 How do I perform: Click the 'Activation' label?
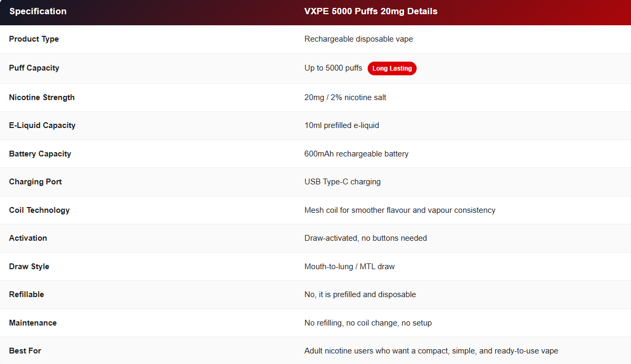point(28,238)
